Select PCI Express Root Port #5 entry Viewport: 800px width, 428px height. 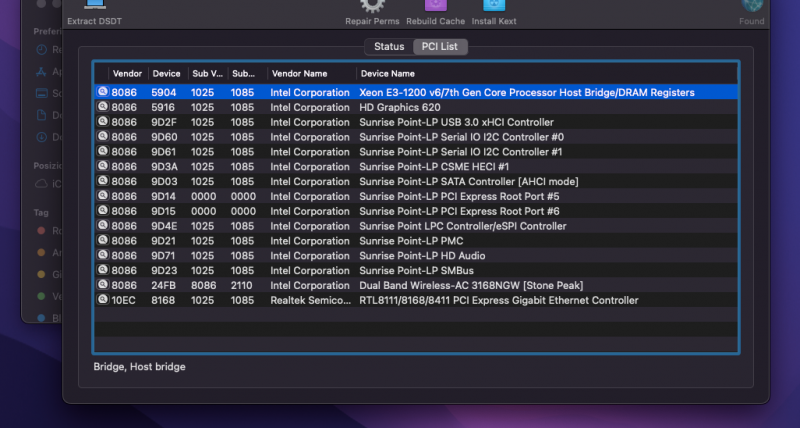pos(459,196)
